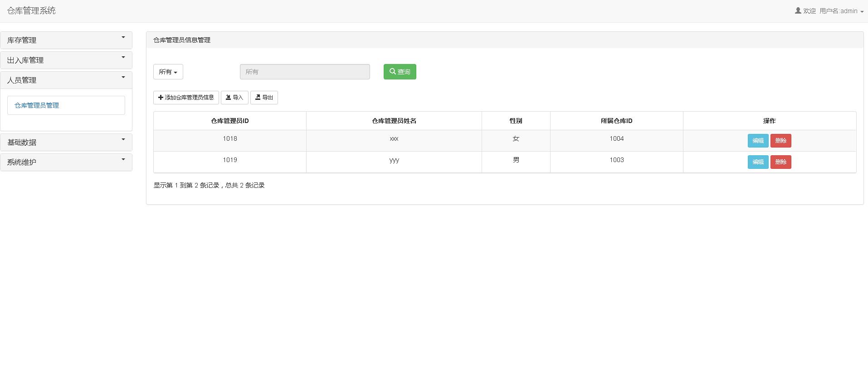
Task: Delete the row with ID 1018
Action: pyautogui.click(x=780, y=141)
